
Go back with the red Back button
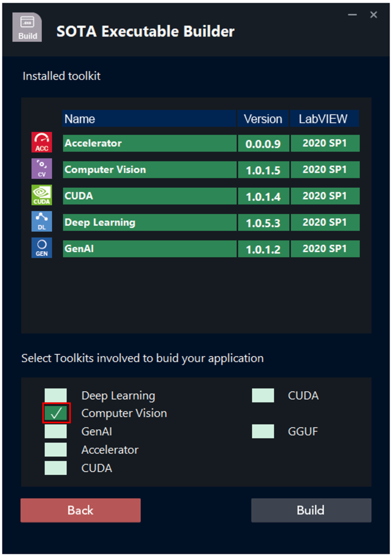(80, 510)
